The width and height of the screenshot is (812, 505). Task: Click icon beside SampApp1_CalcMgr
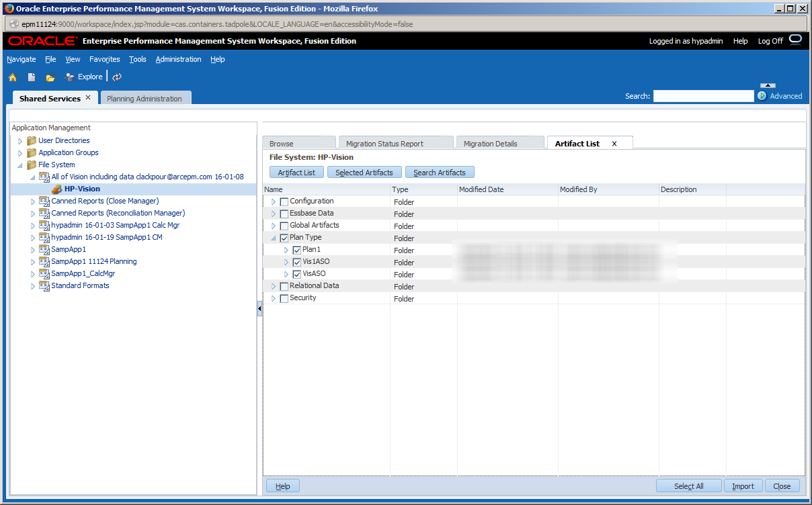(x=44, y=274)
